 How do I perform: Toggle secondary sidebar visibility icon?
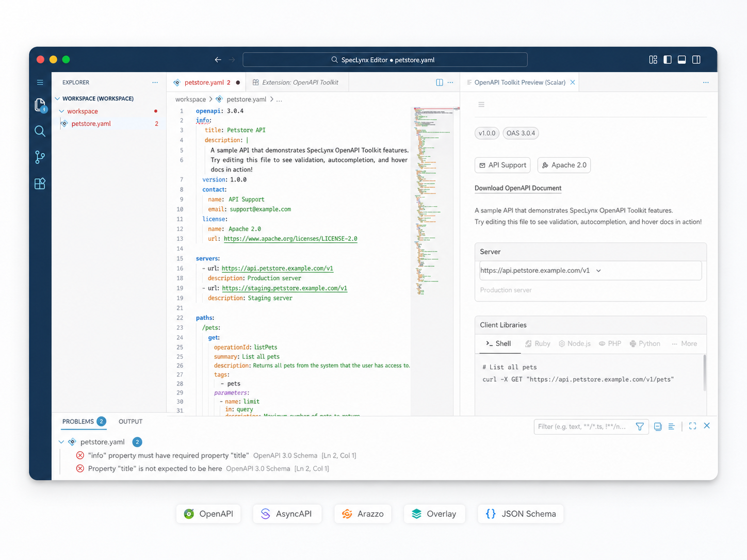(696, 60)
